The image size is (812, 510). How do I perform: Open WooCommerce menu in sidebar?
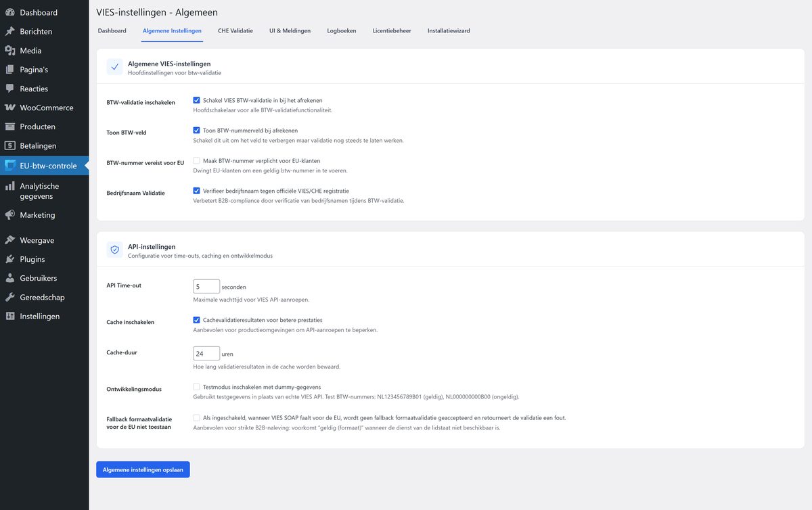(x=44, y=108)
